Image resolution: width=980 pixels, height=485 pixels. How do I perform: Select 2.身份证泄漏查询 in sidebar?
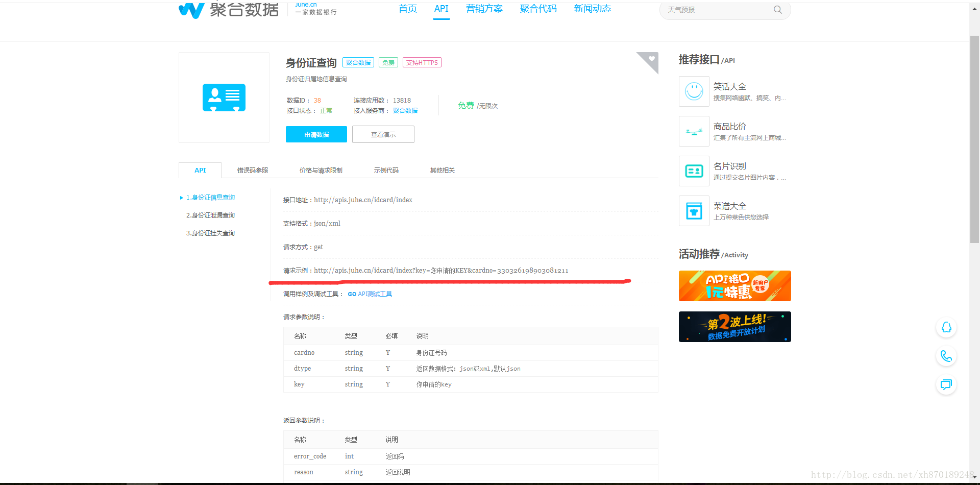click(x=210, y=215)
